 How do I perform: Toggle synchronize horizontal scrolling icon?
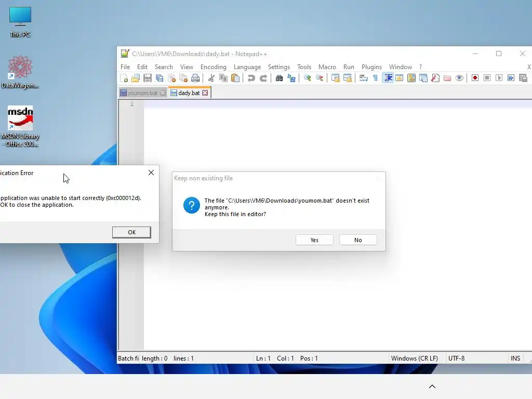click(x=348, y=78)
